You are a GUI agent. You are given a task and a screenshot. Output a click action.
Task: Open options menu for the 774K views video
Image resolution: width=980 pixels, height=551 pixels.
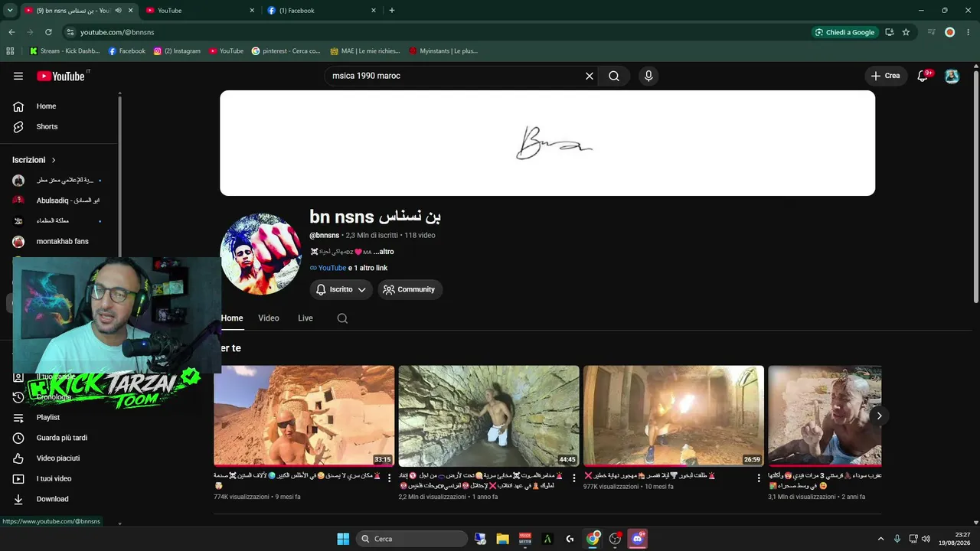(x=389, y=478)
